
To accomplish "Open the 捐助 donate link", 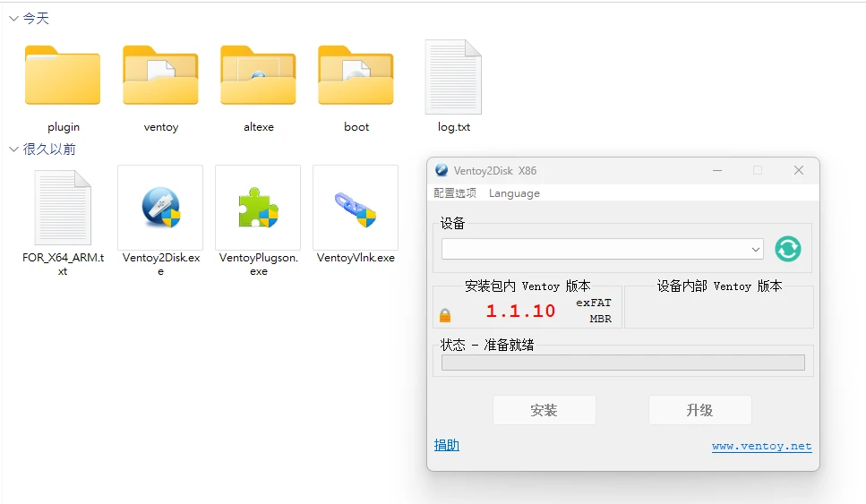I will point(446,445).
